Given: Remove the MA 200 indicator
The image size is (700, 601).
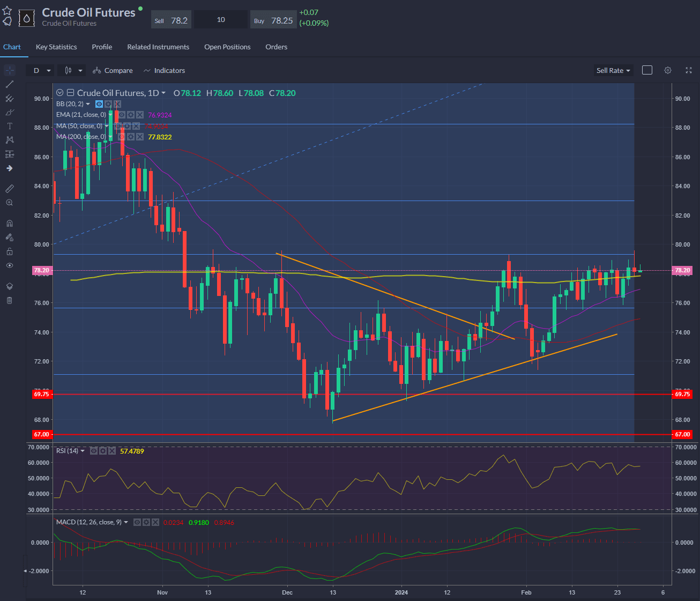Looking at the screenshot, I should pos(140,137).
